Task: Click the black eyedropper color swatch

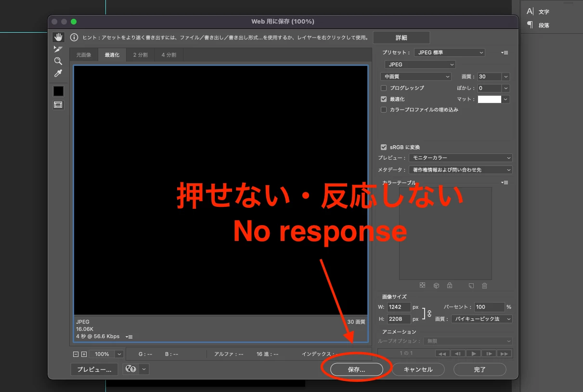Action: [x=58, y=91]
